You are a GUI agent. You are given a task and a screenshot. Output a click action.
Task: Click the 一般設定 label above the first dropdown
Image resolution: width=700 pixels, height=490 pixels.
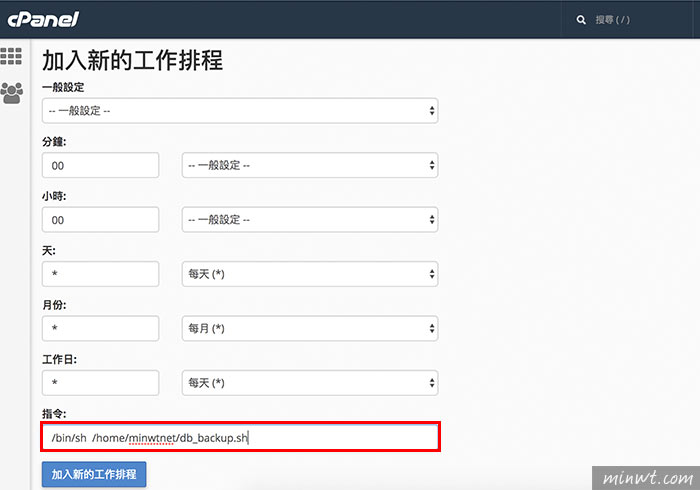[63, 87]
